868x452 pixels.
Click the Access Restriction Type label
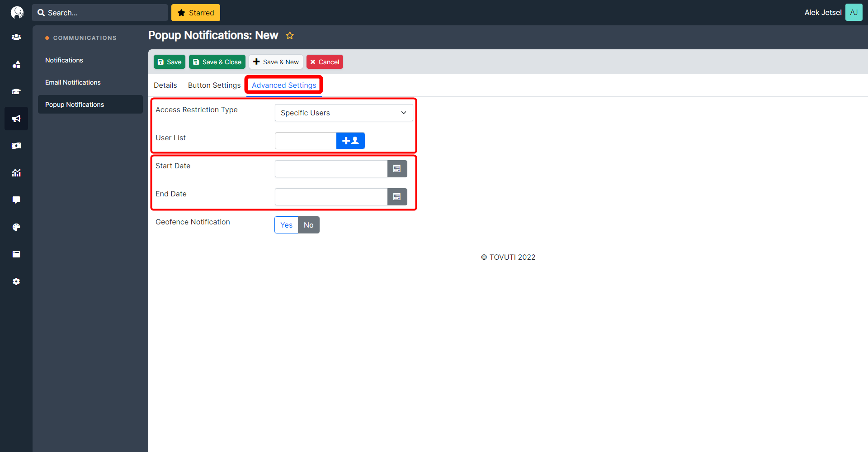click(x=197, y=109)
